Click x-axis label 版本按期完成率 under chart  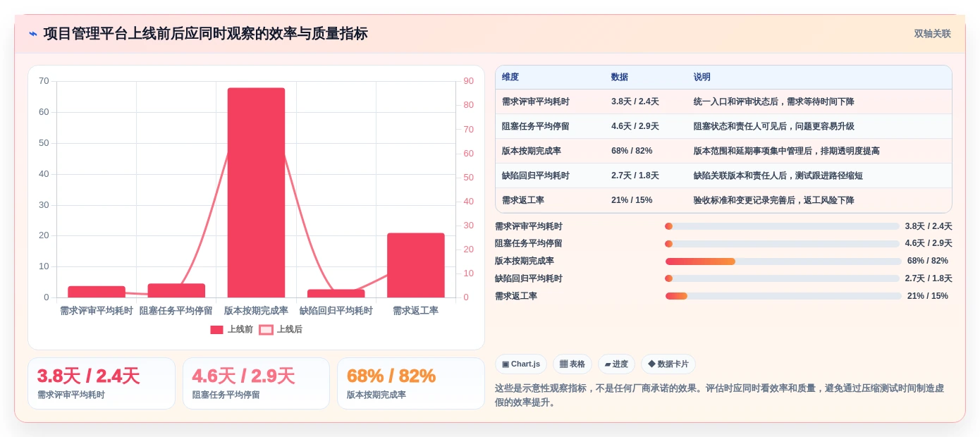256,310
